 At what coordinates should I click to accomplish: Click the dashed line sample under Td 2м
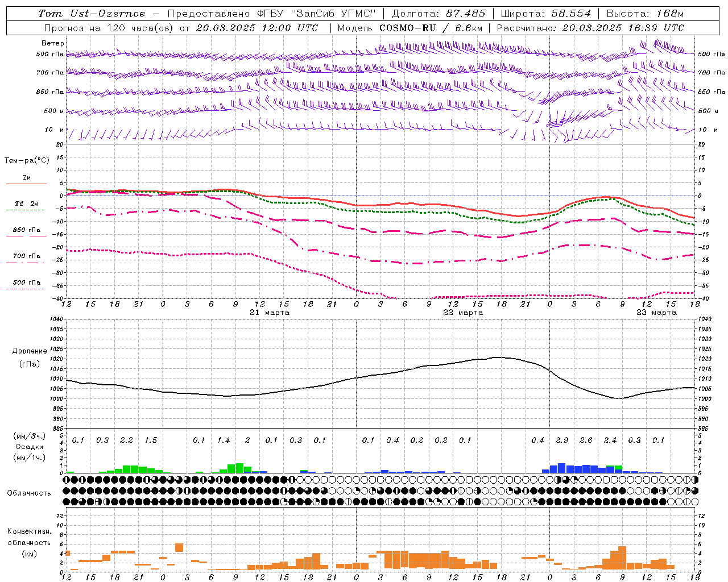click(x=26, y=210)
